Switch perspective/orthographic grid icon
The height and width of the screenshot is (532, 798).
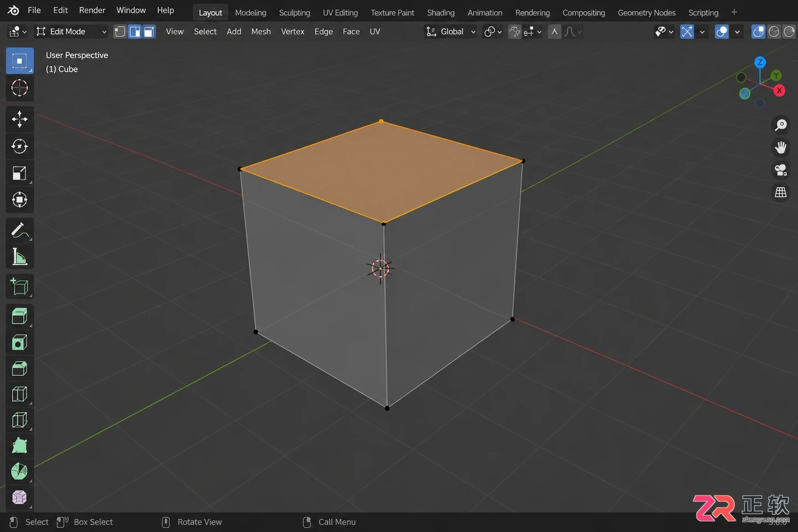click(781, 192)
